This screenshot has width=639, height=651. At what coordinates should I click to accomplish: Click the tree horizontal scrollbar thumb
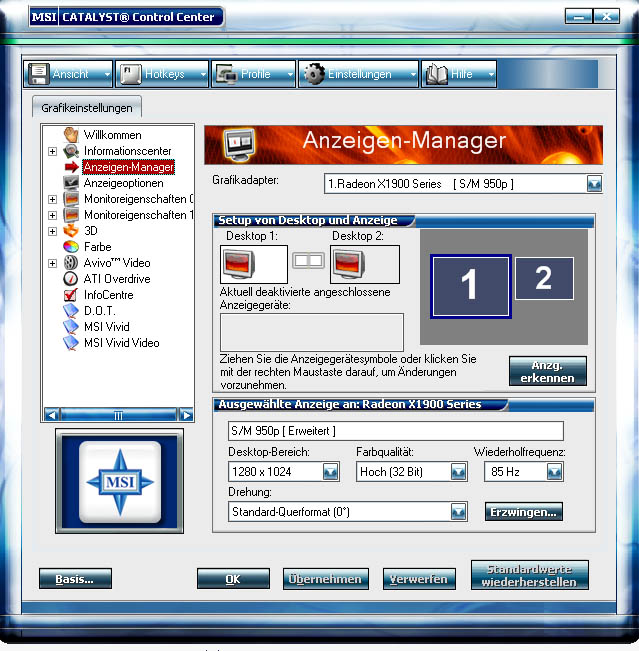(x=119, y=415)
